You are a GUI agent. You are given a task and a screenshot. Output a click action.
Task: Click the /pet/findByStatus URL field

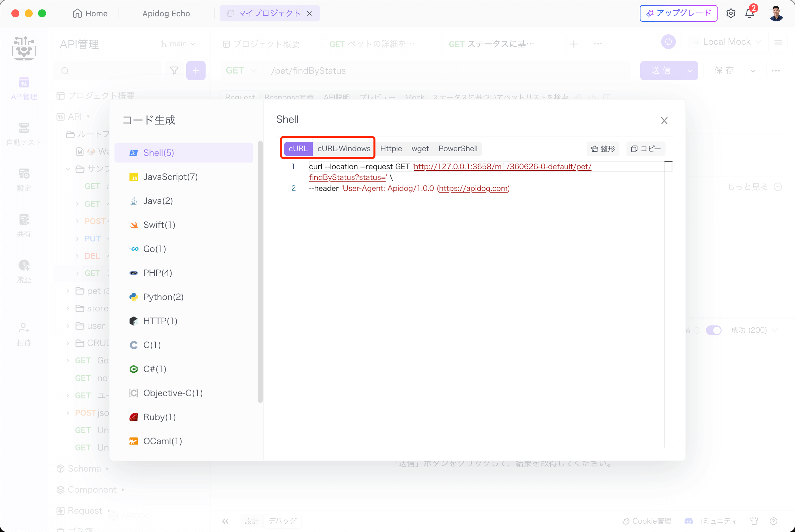[447, 70]
